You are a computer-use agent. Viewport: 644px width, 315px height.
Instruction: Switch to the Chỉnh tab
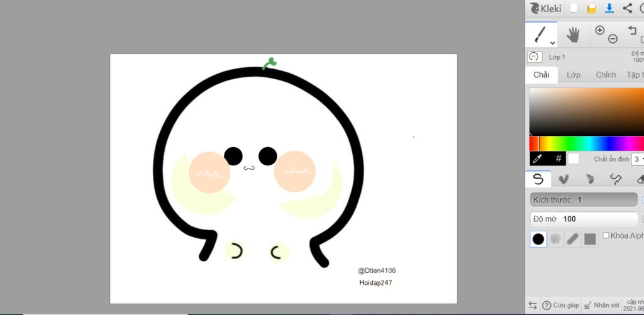pos(606,75)
